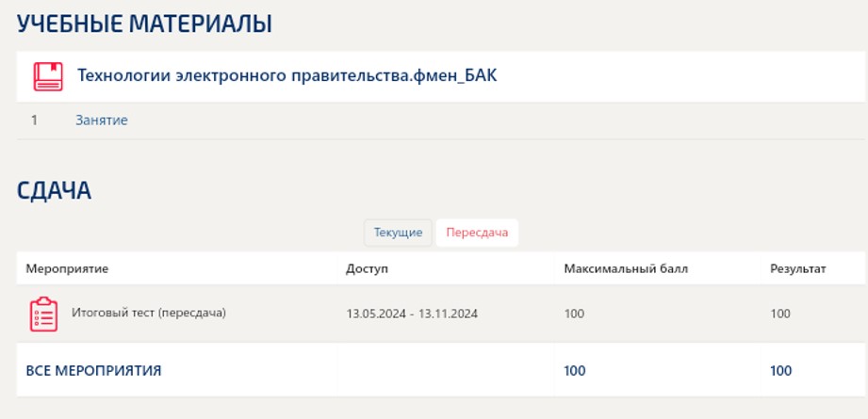This screenshot has height=419, width=868.
Task: Click the УЧЕБНЫЕ МАТЕРИАЛЫ section heading
Action: coord(144,24)
